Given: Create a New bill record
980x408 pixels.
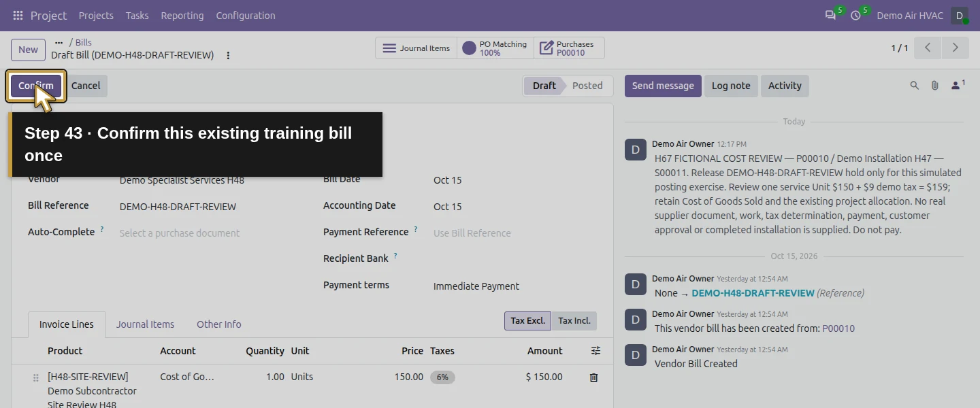Looking at the screenshot, I should 29,50.
